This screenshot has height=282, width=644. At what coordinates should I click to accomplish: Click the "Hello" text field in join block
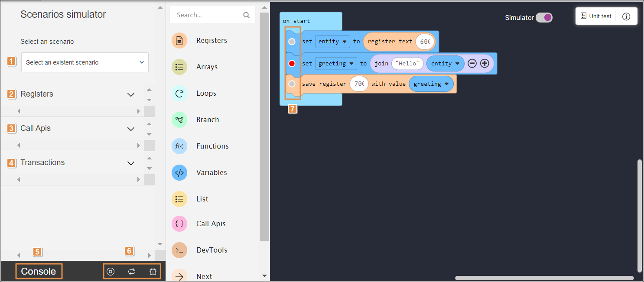click(x=407, y=63)
